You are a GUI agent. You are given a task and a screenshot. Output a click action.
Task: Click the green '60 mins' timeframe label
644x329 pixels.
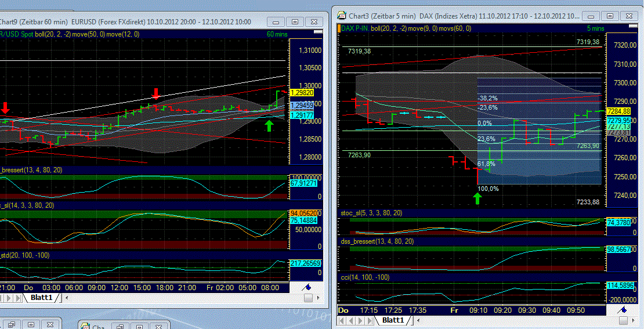[276, 34]
